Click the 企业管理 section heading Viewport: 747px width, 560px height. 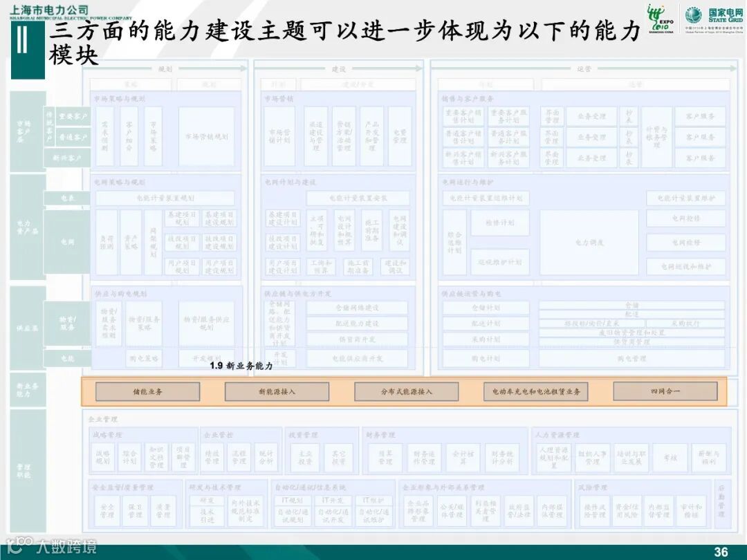[103, 419]
